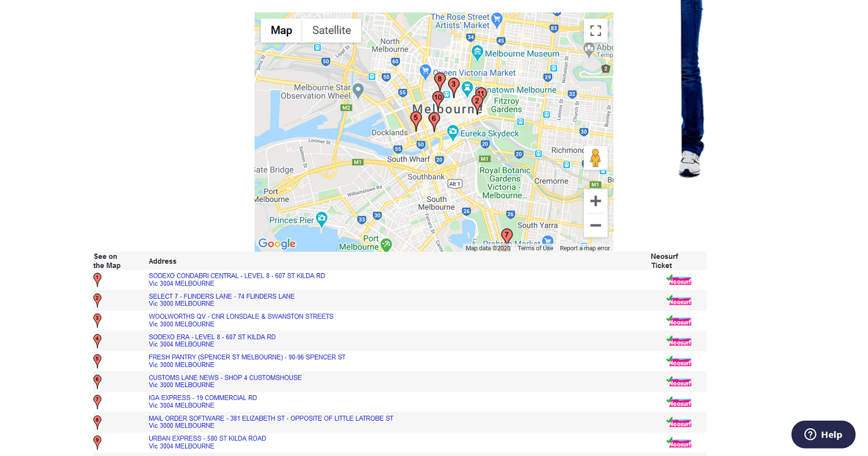This screenshot has width=868, height=456.
Task: Click map marker number 2
Action: [477, 104]
